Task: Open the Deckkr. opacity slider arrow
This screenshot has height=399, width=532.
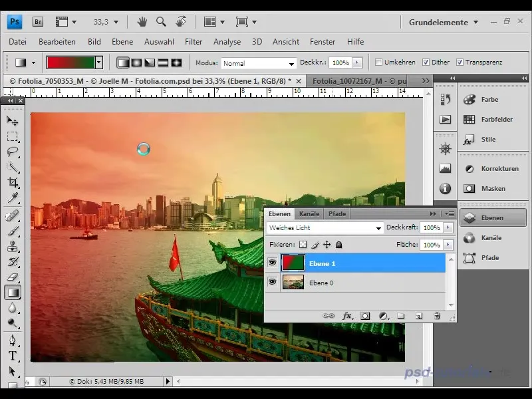Action: click(x=356, y=63)
